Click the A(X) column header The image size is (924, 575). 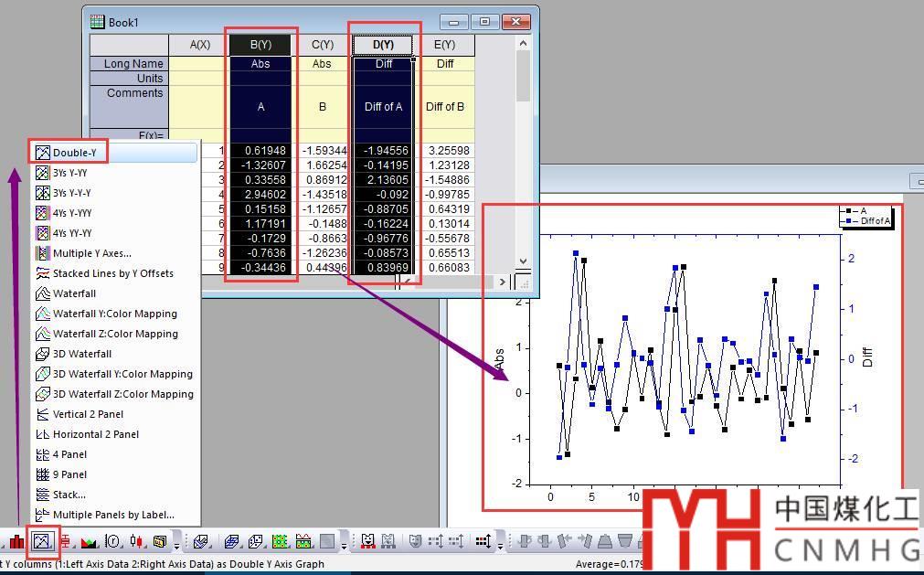point(199,45)
